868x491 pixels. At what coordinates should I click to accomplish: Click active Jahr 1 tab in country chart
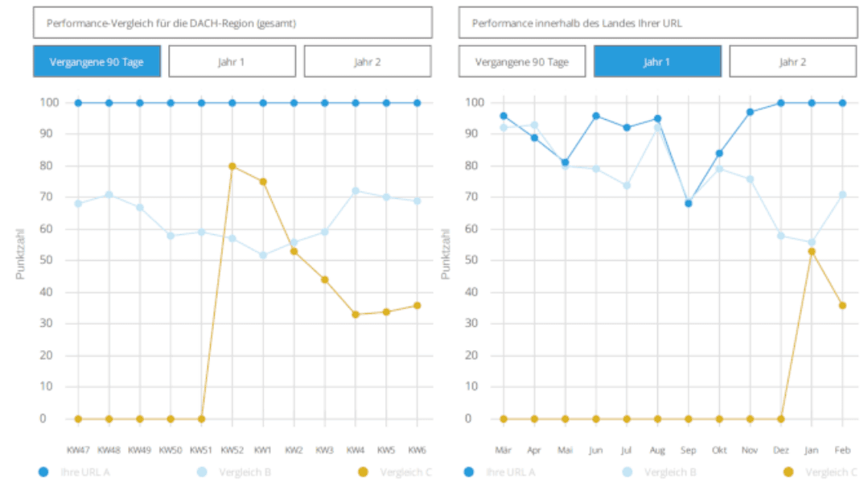pos(657,61)
